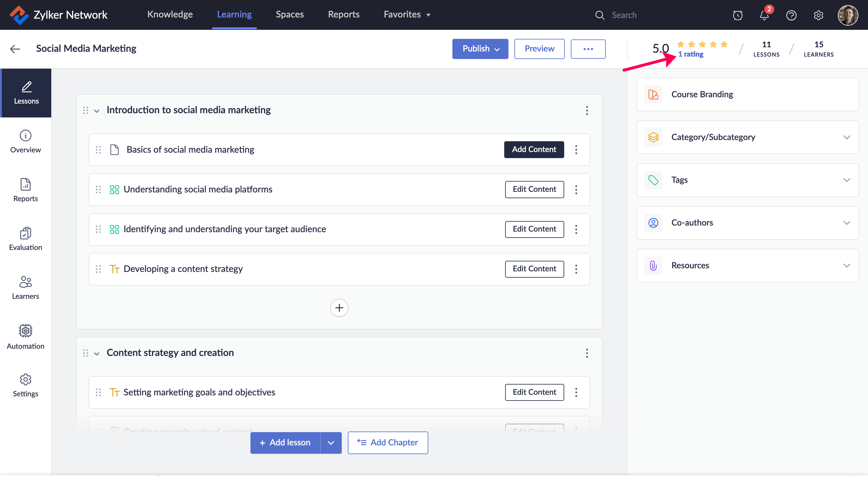Open options menu for Developing a content strategy

(x=576, y=269)
